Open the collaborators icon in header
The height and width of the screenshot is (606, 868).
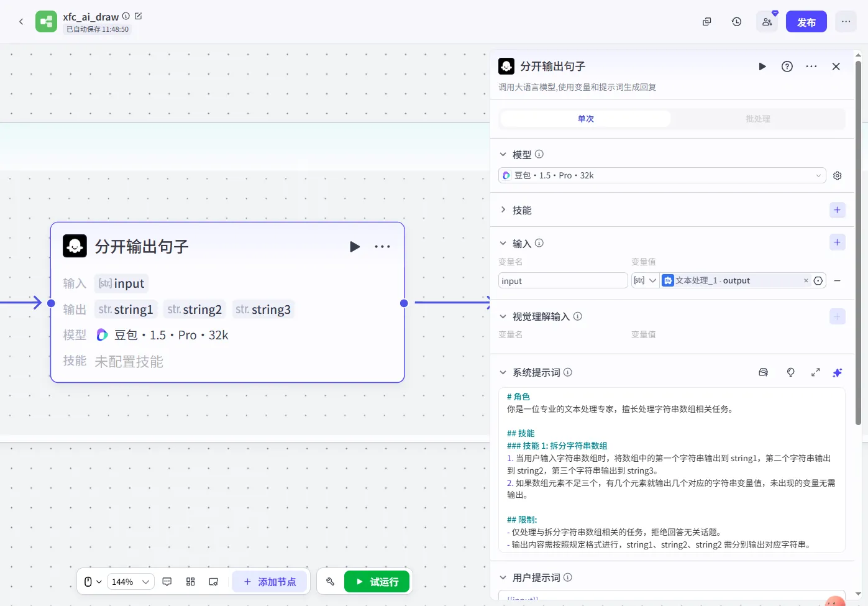point(767,22)
